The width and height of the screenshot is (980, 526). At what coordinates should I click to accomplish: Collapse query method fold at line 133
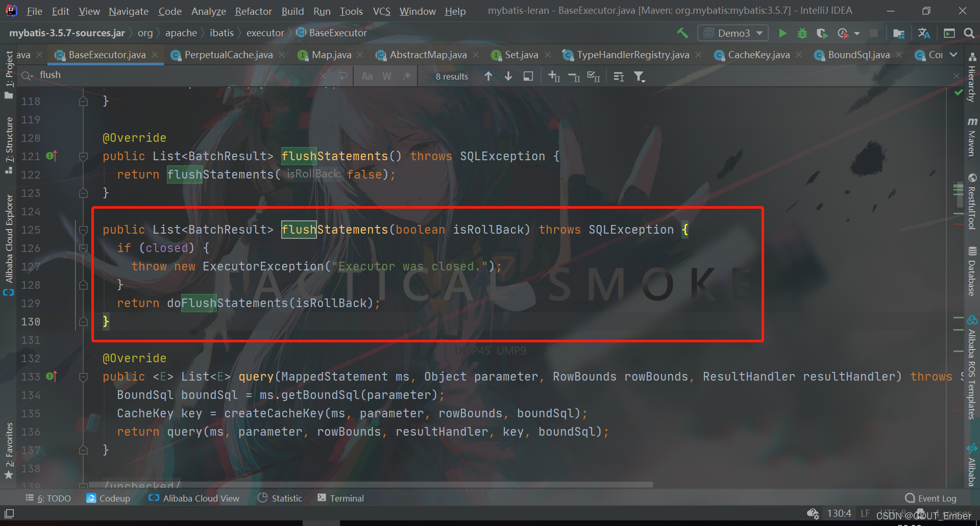point(83,377)
